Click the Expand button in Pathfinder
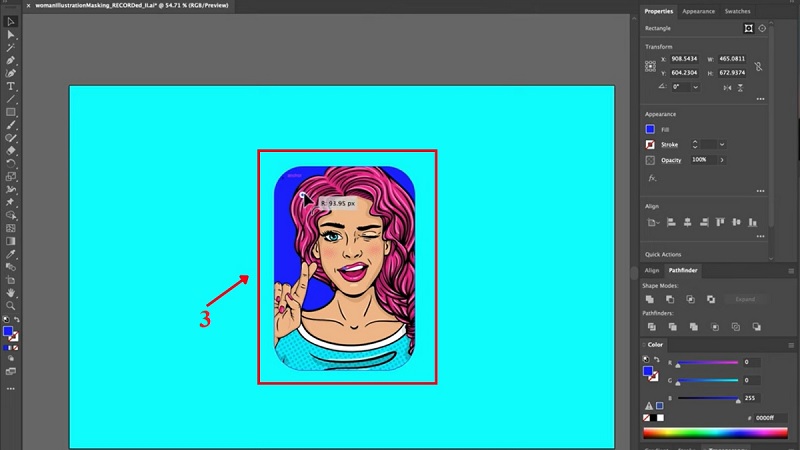This screenshot has width=800, height=450. point(745,299)
